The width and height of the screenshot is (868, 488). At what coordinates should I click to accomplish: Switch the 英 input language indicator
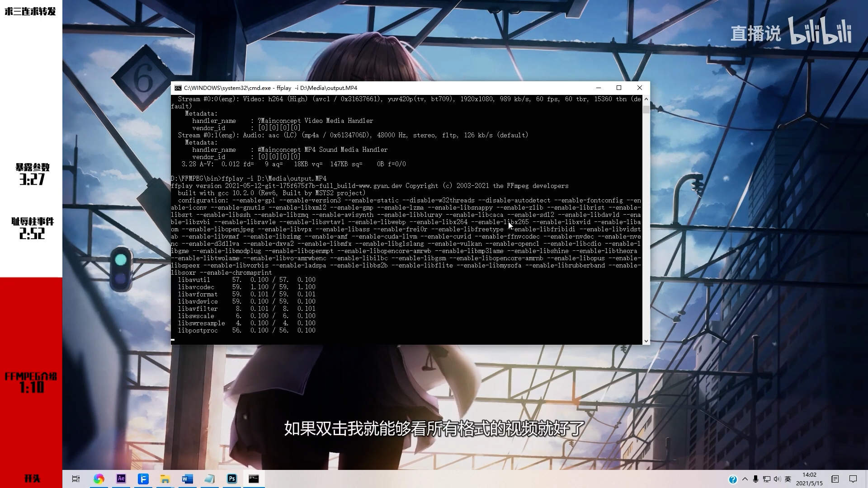788,479
